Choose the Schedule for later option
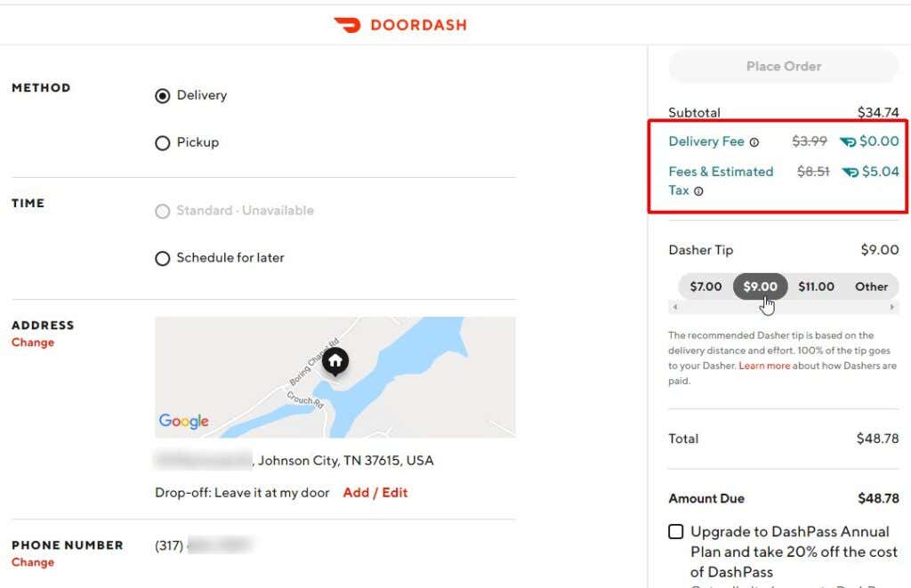911x588 pixels. pyautogui.click(x=163, y=258)
